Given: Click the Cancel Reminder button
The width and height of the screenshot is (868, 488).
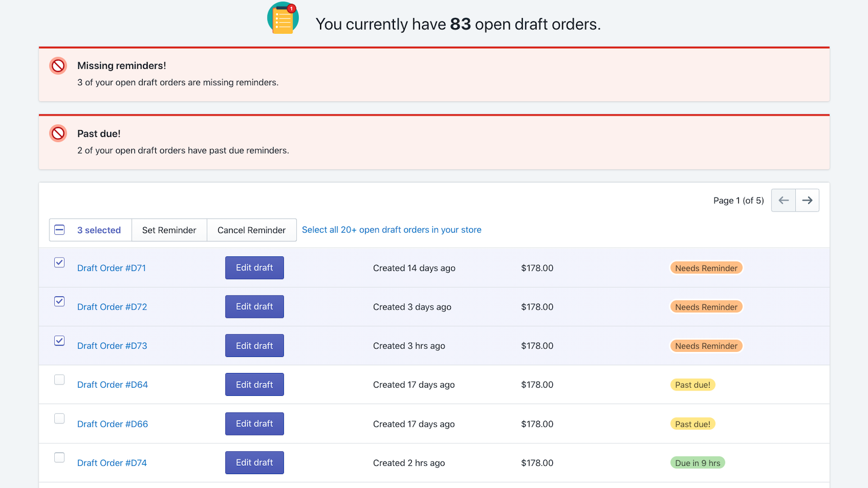Looking at the screenshot, I should 251,230.
